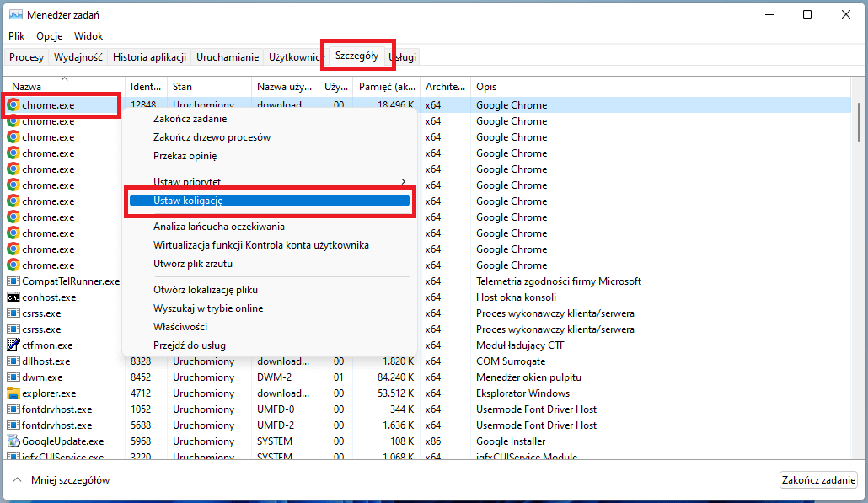Select Przekaż opinię menu entry
The image size is (868, 503).
[x=185, y=156]
